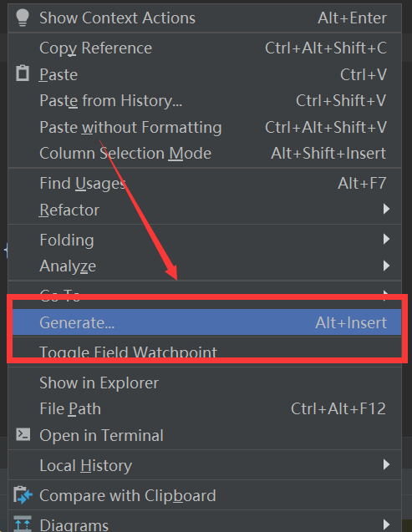Click the clipboard Paste icon
This screenshot has width=412, height=532.
(x=23, y=73)
